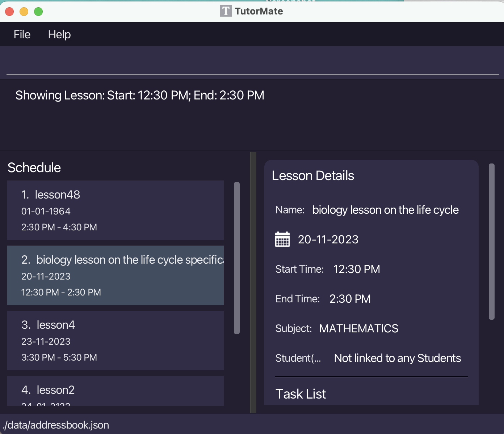Screen dimensions: 504x434
Task: Click the lesson name 'biology lesson on the life cycle'
Action: [385, 210]
